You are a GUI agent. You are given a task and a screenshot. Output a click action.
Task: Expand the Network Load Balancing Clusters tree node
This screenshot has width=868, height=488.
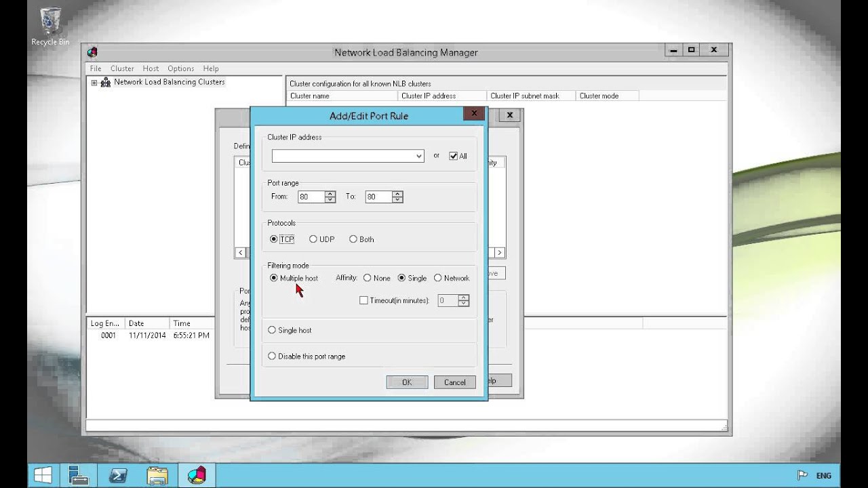coord(94,83)
